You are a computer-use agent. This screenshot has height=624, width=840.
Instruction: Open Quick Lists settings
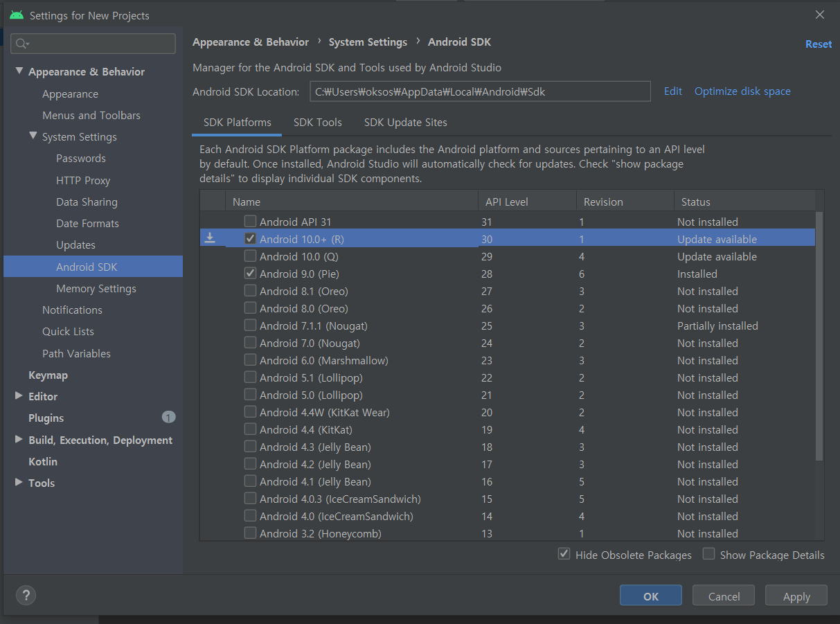tap(68, 331)
